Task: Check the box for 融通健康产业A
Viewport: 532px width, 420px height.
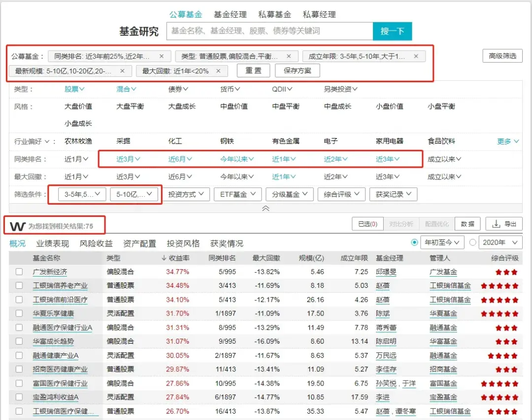Action: click(19, 355)
